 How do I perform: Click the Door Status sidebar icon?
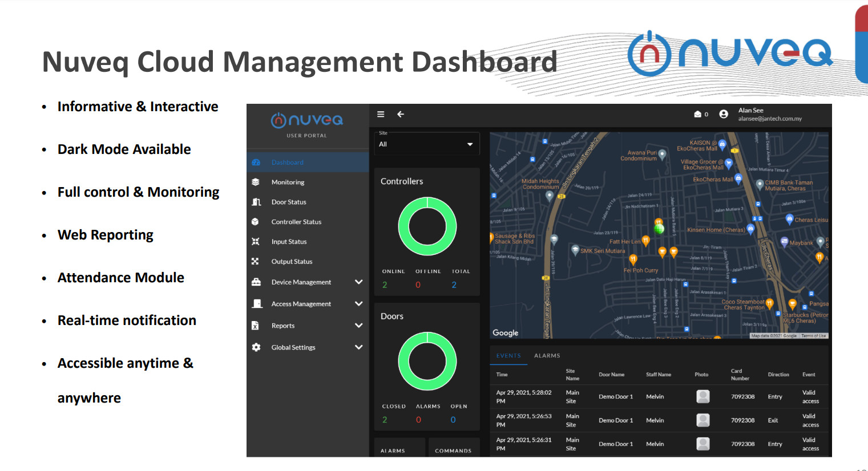(x=256, y=202)
